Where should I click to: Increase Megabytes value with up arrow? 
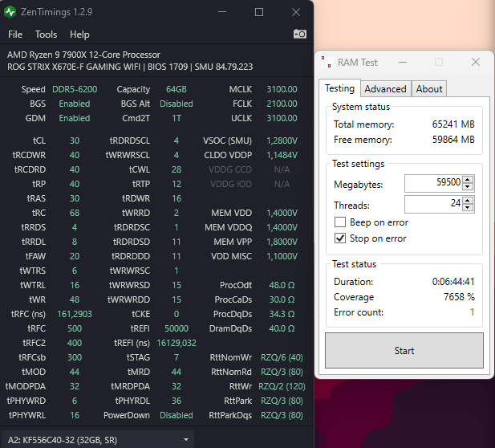(468, 180)
